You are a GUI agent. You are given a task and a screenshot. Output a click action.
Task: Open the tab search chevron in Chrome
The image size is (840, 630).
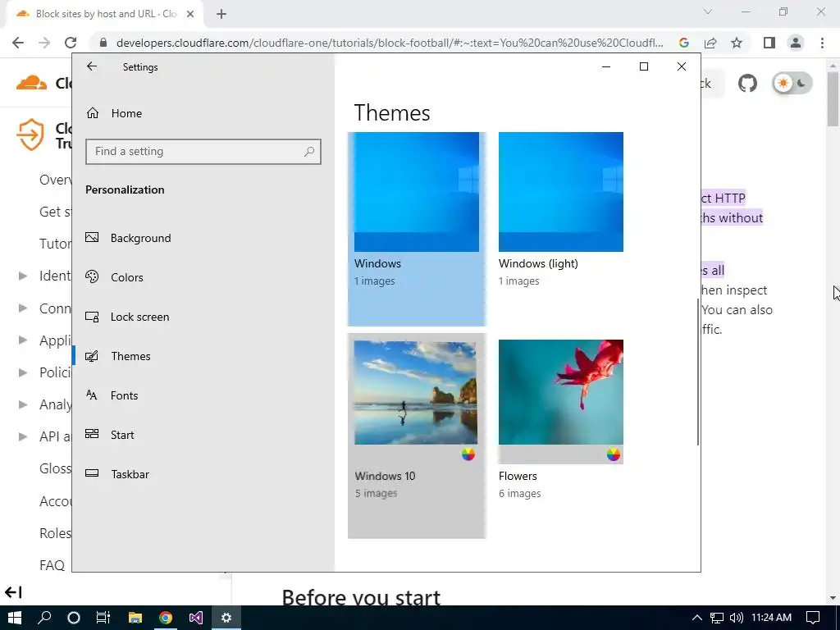(708, 11)
